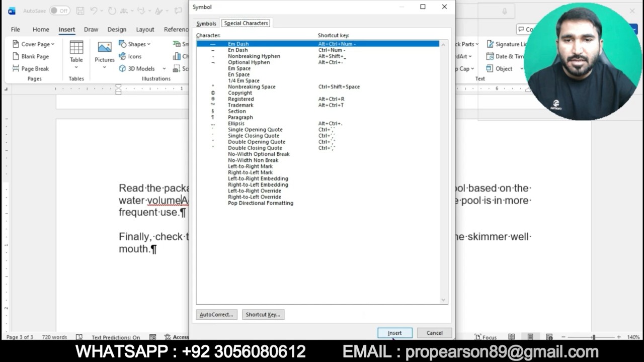Screen dimensions: 644x362
Task: Select the Trademark symbol row
Action: click(318, 105)
